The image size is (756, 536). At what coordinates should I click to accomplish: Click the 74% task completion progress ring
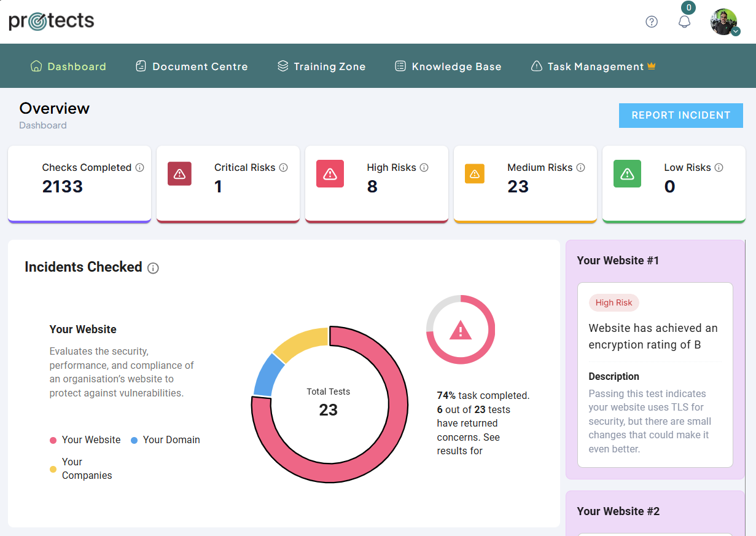tap(460, 330)
